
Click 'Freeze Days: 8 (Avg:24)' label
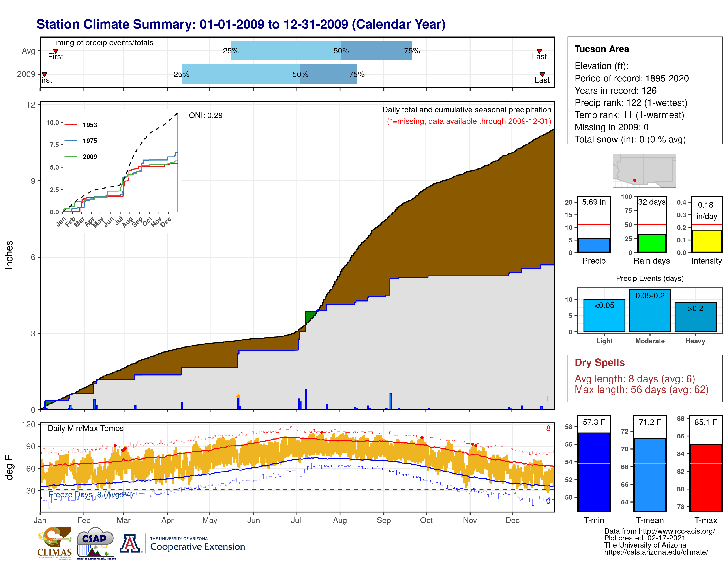pyautogui.click(x=91, y=495)
